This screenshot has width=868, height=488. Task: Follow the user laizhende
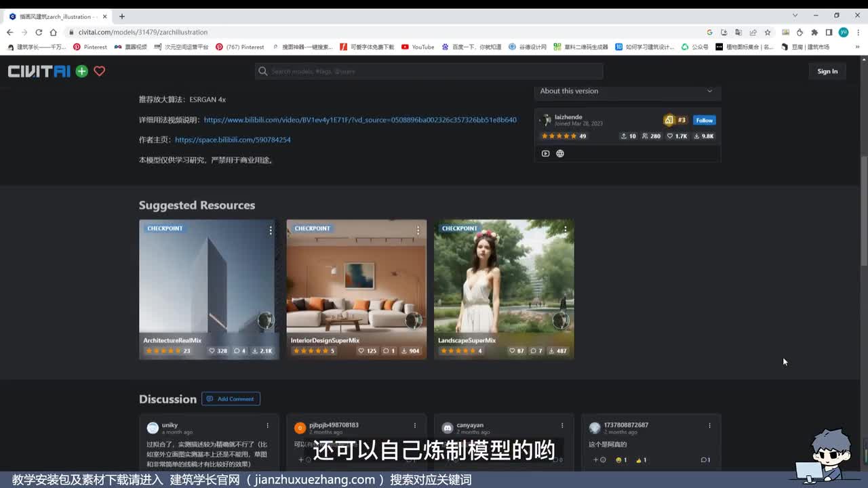(704, 120)
